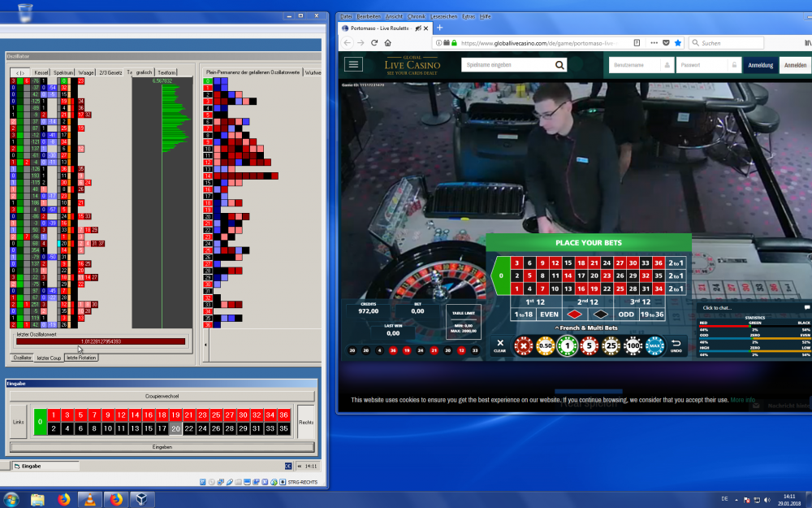Click the red letzter Oszillatorwert bar
812x508 pixels.
coord(101,341)
